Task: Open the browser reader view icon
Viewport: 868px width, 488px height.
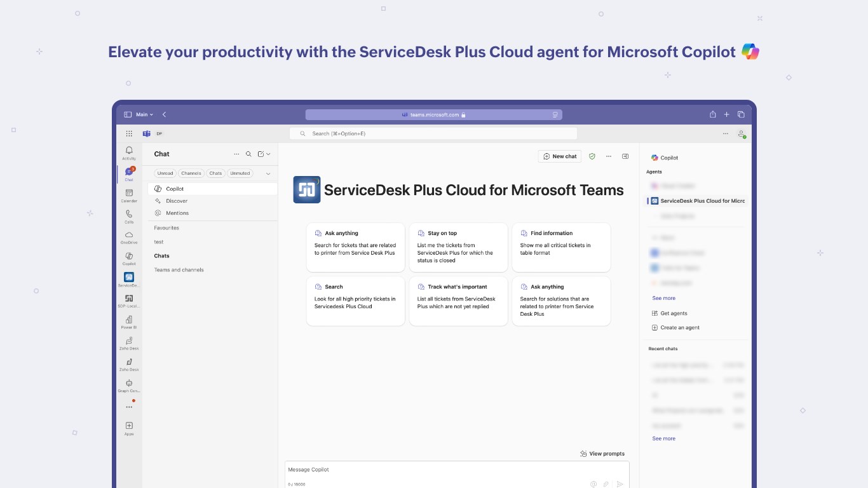Action: [555, 115]
